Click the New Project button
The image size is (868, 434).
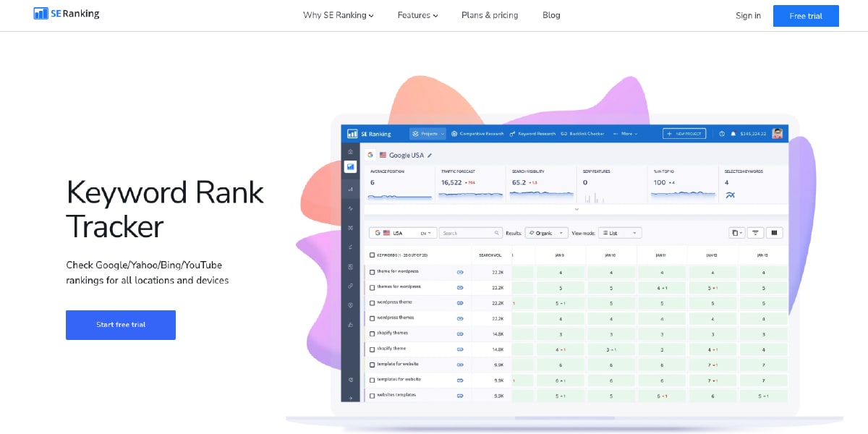click(684, 134)
